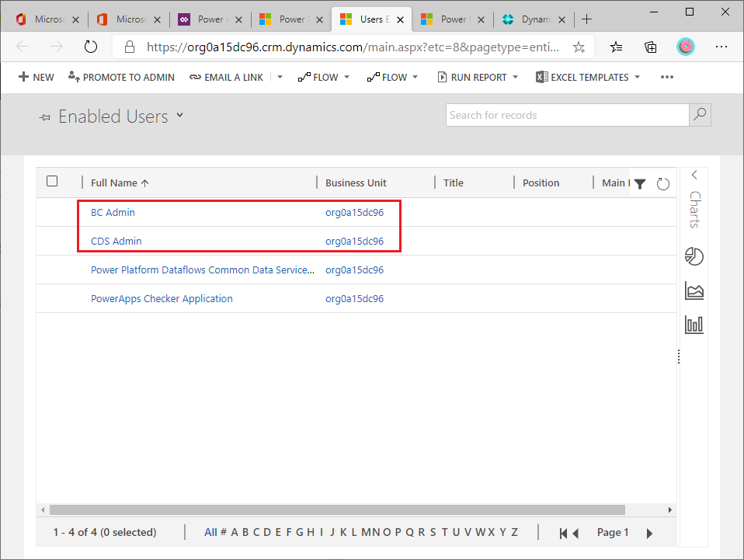This screenshot has height=560, width=744.
Task: Close the Users browser tab
Action: tap(401, 19)
